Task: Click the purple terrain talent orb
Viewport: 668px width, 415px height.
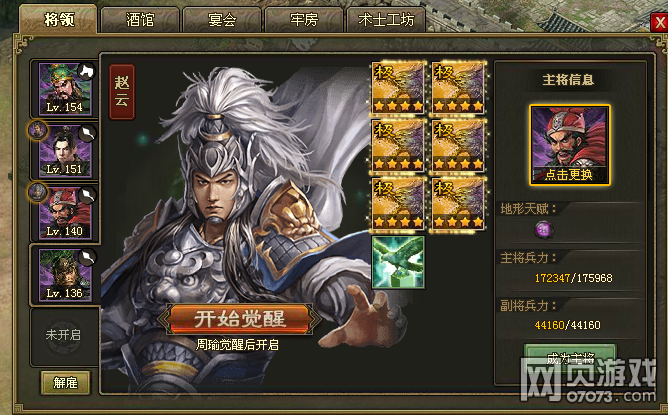Action: pos(544,230)
